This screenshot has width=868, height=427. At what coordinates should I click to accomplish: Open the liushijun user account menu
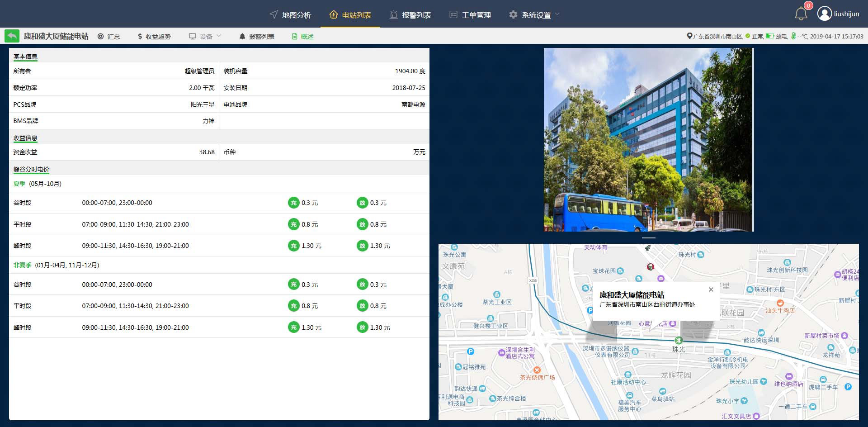pos(846,14)
